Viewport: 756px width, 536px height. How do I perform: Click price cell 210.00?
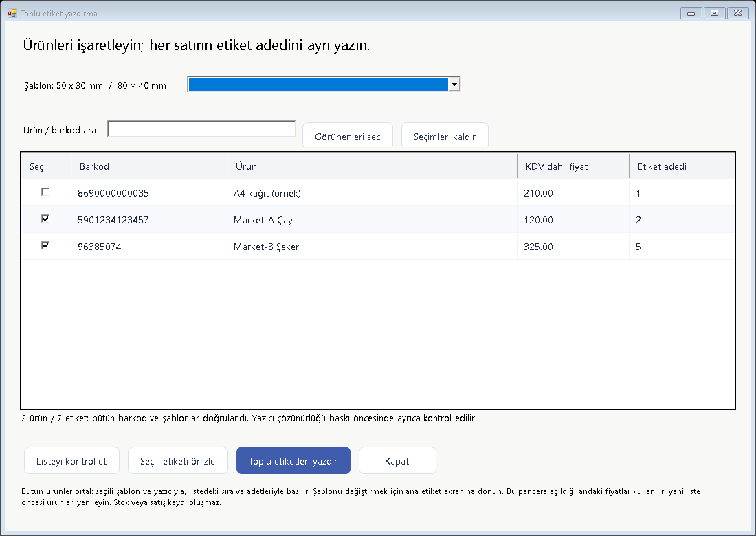572,193
